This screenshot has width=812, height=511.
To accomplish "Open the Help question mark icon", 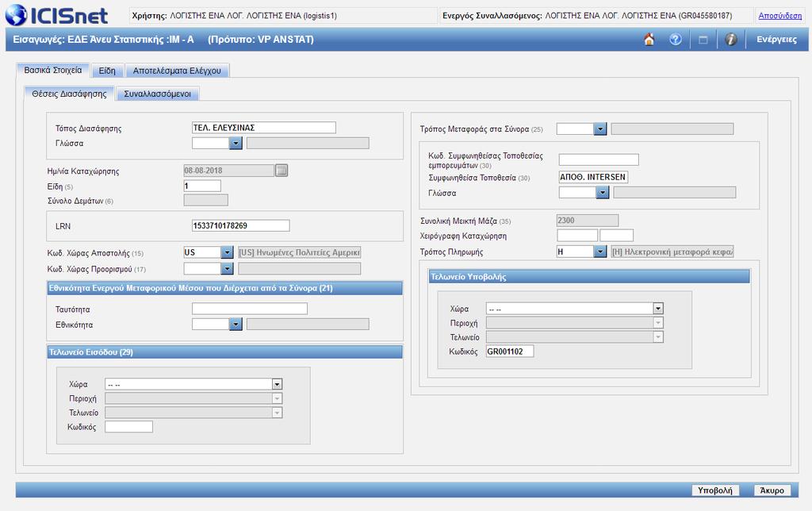I will click(676, 40).
